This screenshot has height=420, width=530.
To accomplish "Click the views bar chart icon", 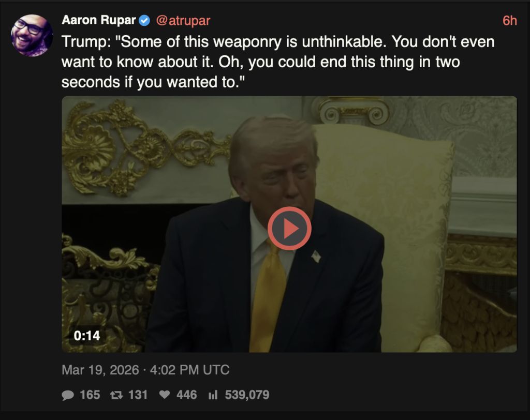I will click(x=213, y=395).
